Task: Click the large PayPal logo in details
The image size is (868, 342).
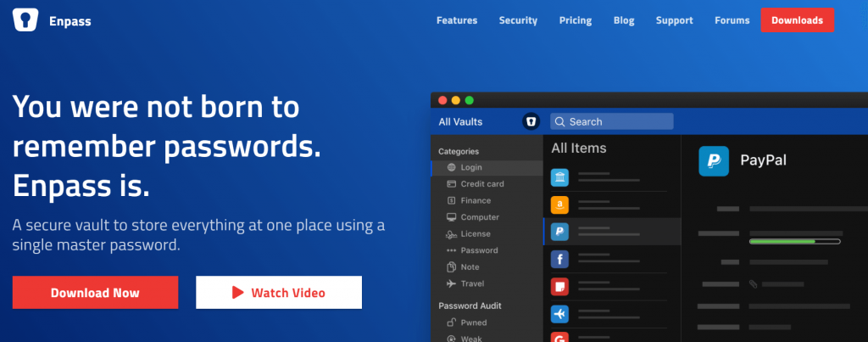Action: (714, 161)
